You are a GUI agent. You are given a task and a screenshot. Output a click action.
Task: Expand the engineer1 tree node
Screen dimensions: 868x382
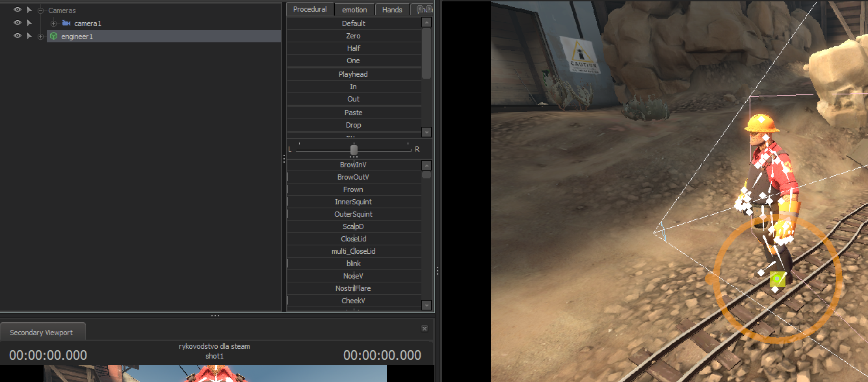[x=41, y=36]
